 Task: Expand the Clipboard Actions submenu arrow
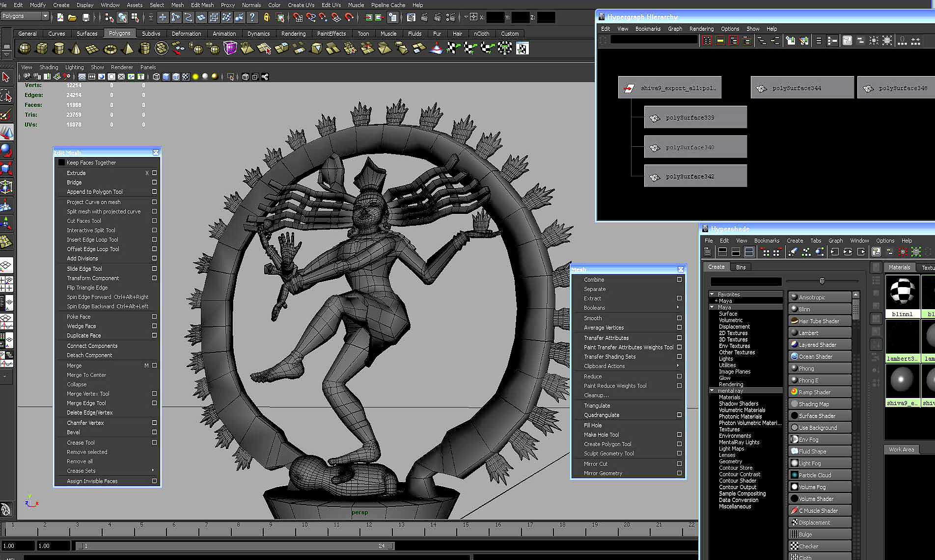pos(678,366)
